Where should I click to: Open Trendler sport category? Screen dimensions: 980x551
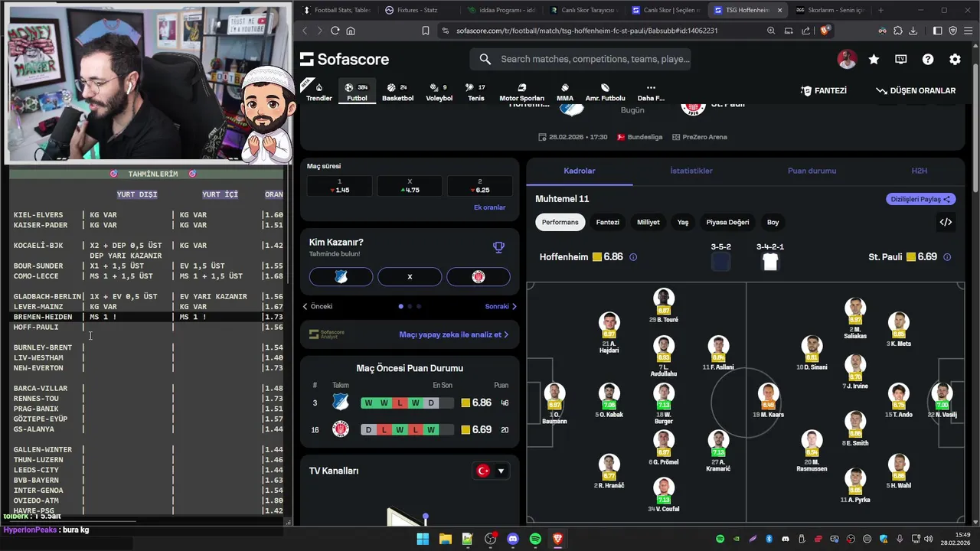click(319, 92)
